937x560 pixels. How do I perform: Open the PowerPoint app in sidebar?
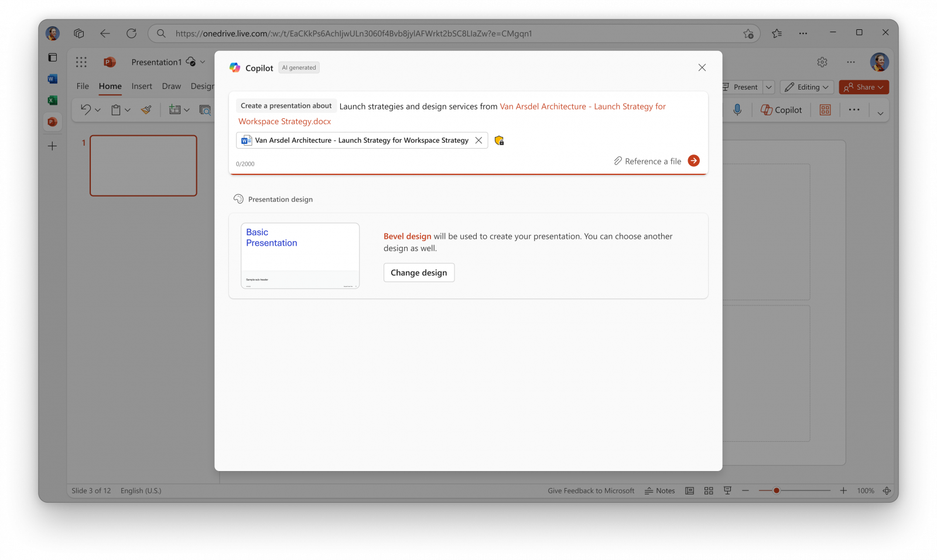tap(52, 122)
